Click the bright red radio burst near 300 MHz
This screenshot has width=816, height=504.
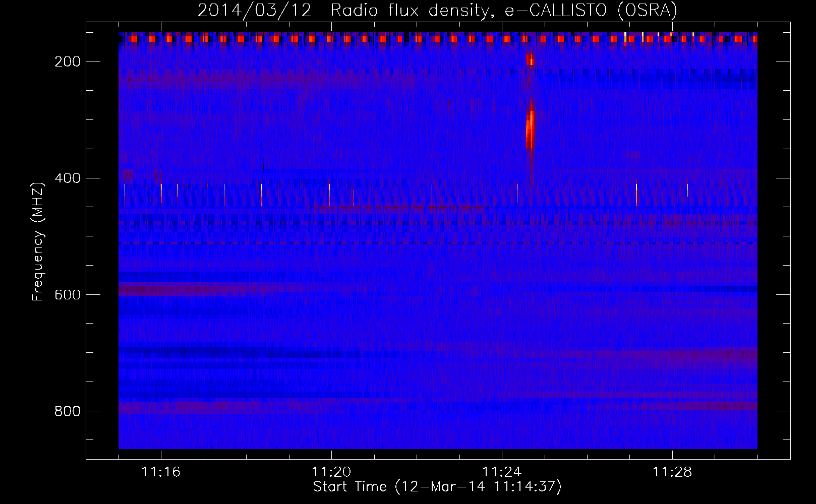[x=530, y=130]
